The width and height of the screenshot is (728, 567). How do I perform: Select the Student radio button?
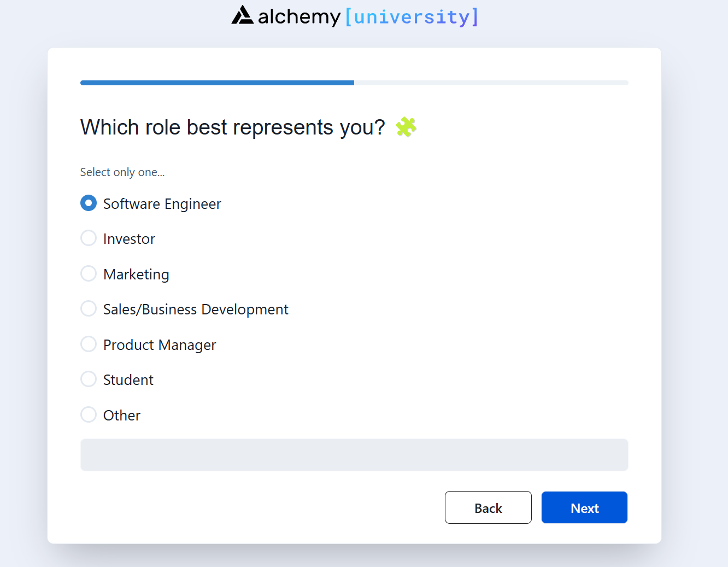(89, 379)
